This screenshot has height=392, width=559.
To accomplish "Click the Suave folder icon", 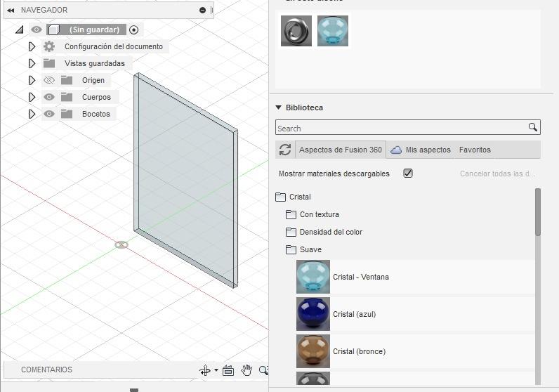I will tap(291, 249).
